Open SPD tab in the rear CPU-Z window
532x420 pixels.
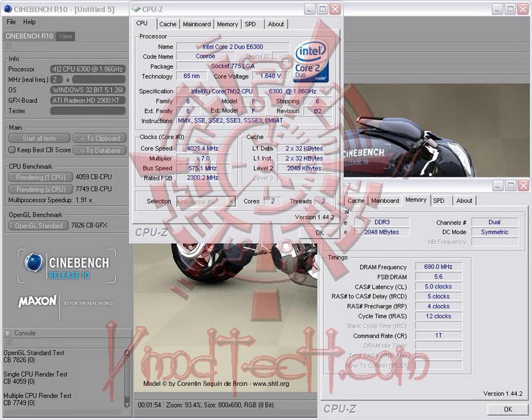click(x=439, y=201)
